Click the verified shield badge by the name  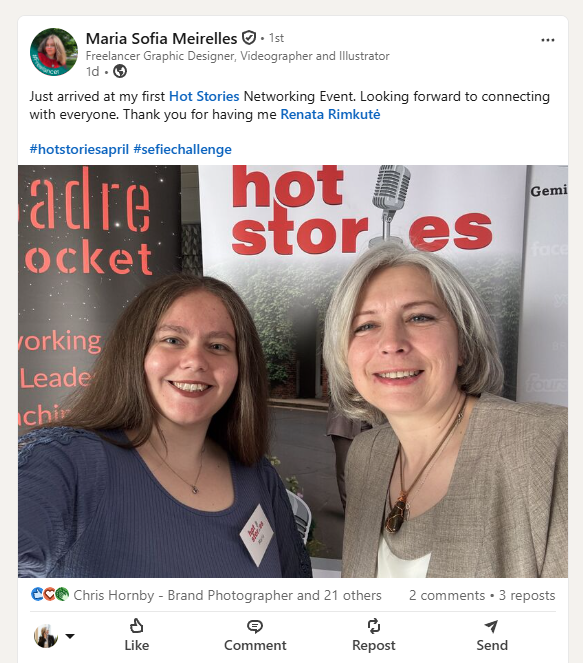pyautogui.click(x=249, y=38)
